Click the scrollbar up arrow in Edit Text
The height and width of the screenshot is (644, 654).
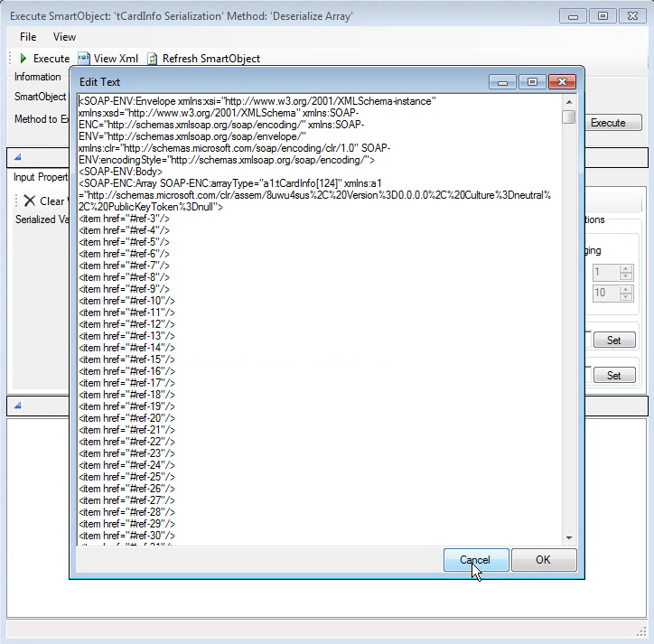pyautogui.click(x=569, y=102)
